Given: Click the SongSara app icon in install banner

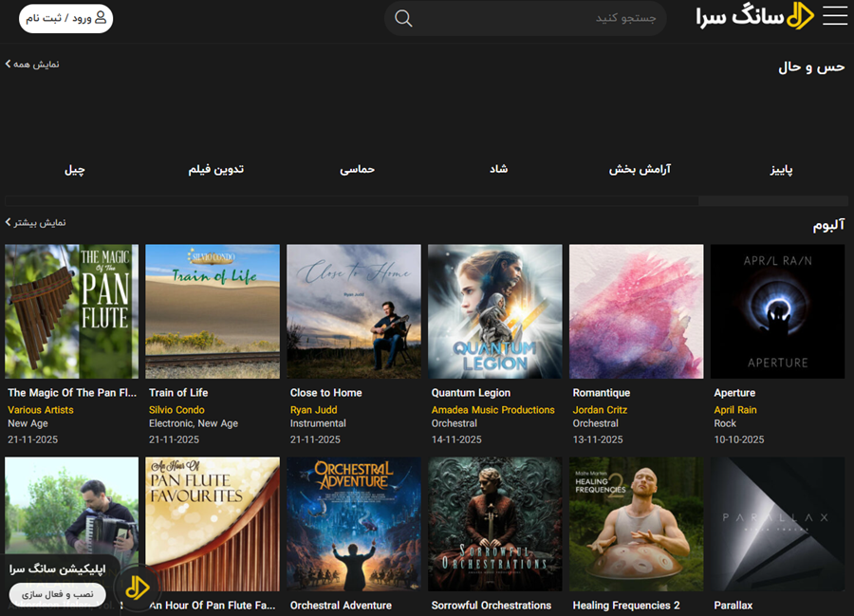Looking at the screenshot, I should click(138, 588).
